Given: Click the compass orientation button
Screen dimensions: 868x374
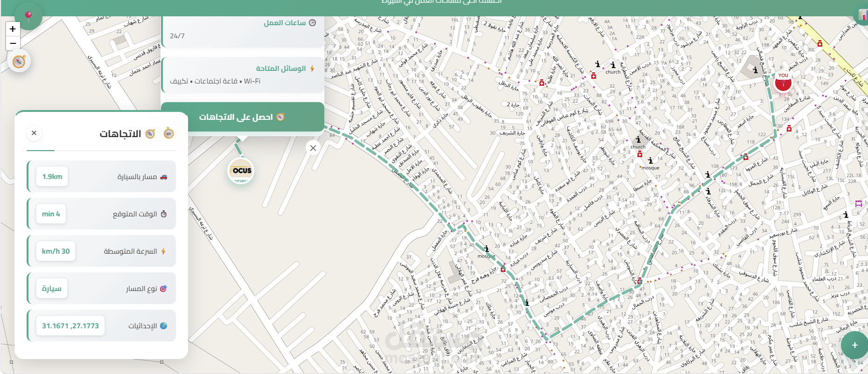Looking at the screenshot, I should [x=19, y=62].
